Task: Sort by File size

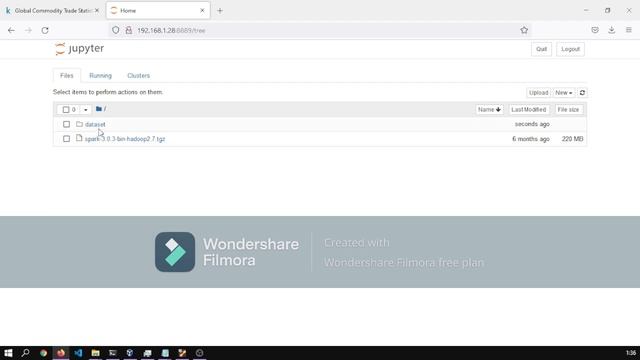Action: coord(568,109)
